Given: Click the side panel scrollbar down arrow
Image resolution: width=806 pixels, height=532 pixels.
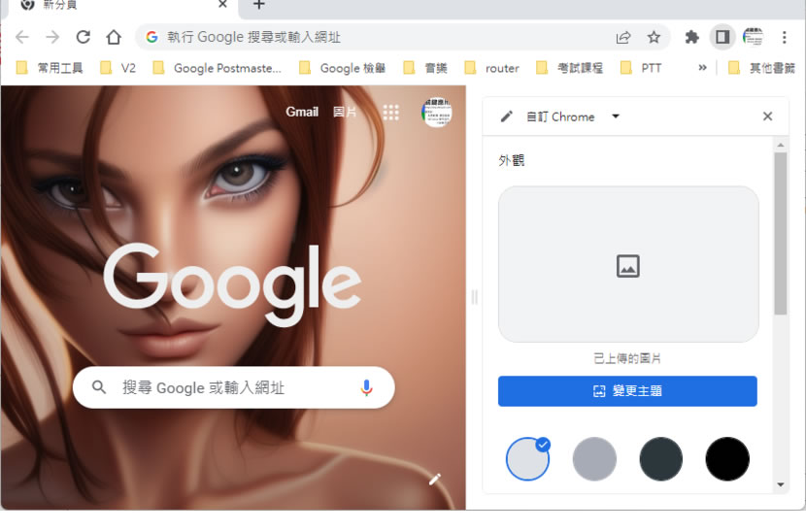Looking at the screenshot, I should tap(781, 484).
